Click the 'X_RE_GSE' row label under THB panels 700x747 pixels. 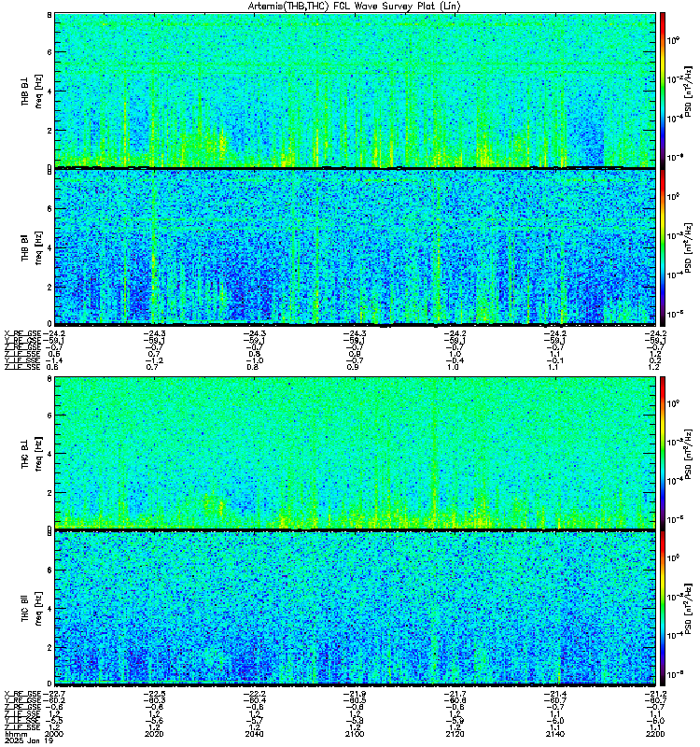point(22,333)
